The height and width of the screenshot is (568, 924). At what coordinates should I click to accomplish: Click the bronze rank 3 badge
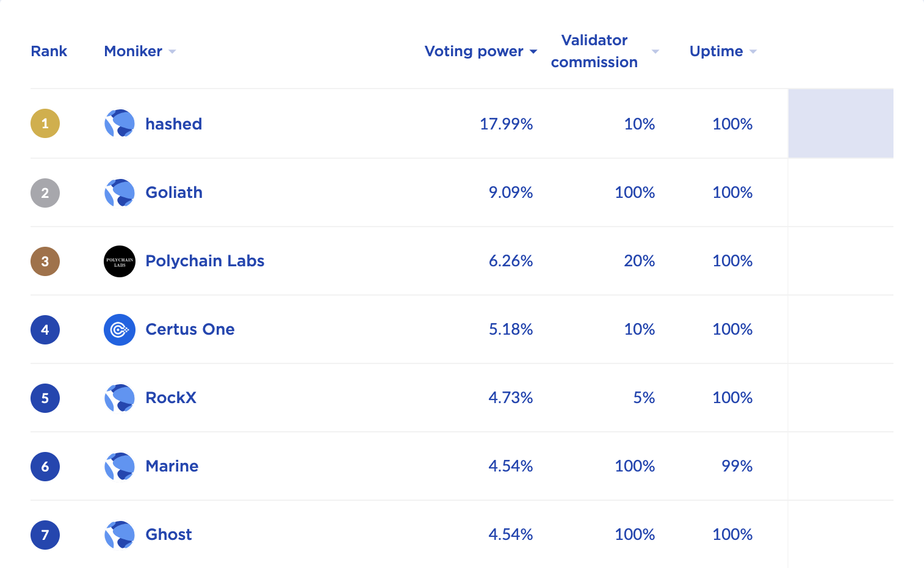coord(45,261)
